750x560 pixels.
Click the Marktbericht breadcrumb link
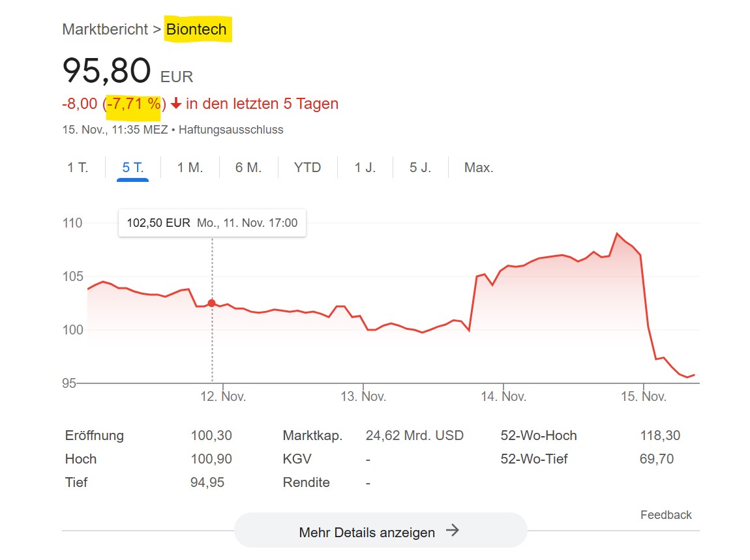point(105,29)
